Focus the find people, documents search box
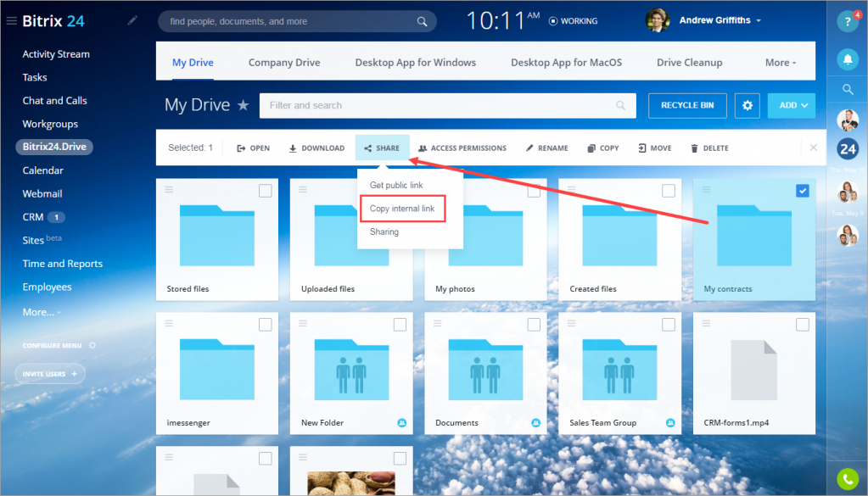The image size is (868, 496). pyautogui.click(x=297, y=21)
